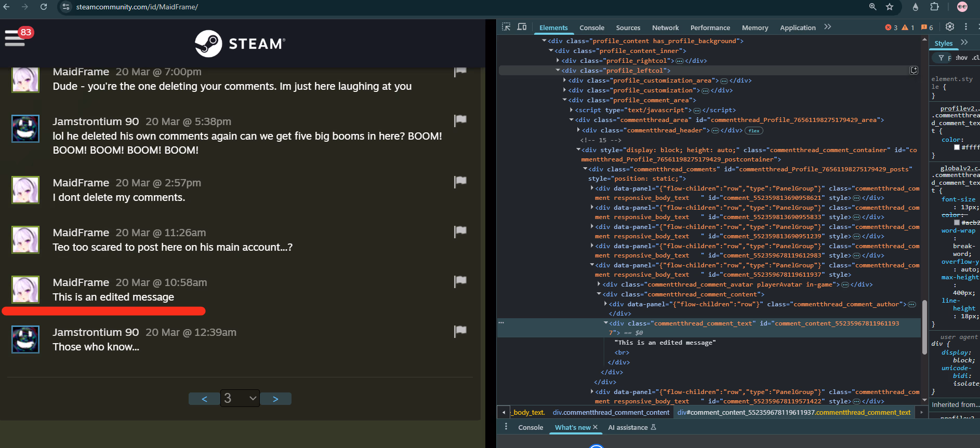Open the AI assistance drawer tab

pos(632,427)
